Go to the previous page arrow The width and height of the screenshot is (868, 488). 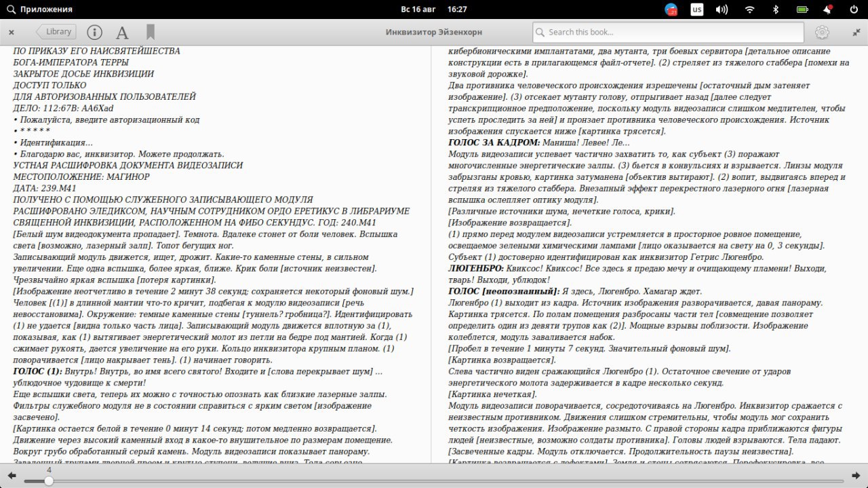pyautogui.click(x=12, y=475)
